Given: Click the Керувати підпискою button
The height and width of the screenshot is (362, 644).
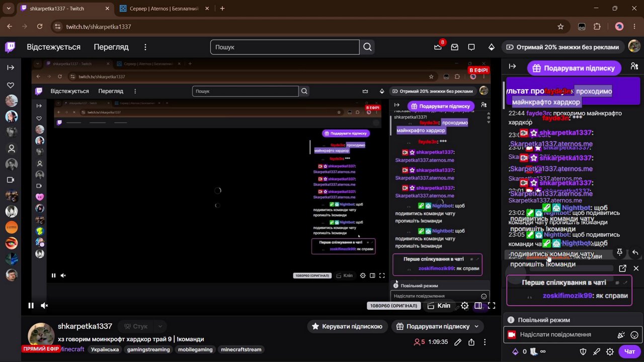Looking at the screenshot, I should pos(347,326).
